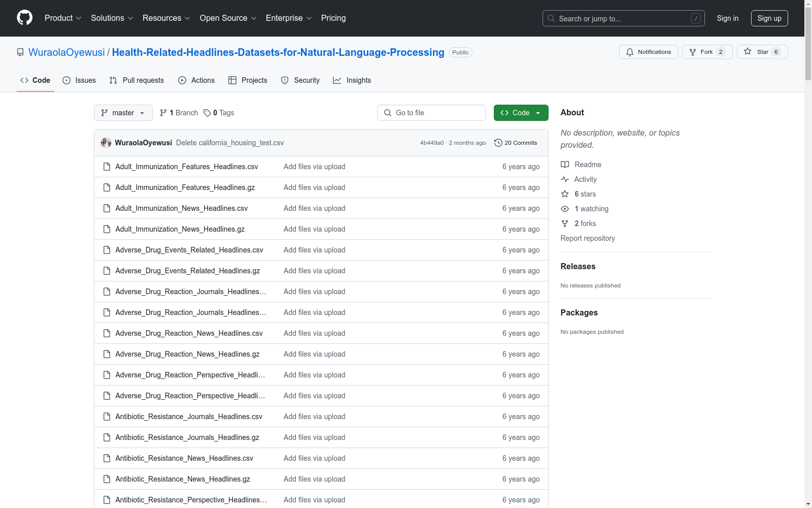The width and height of the screenshot is (812, 508).
Task: Click the fork icon in Fork button
Action: [x=693, y=52]
